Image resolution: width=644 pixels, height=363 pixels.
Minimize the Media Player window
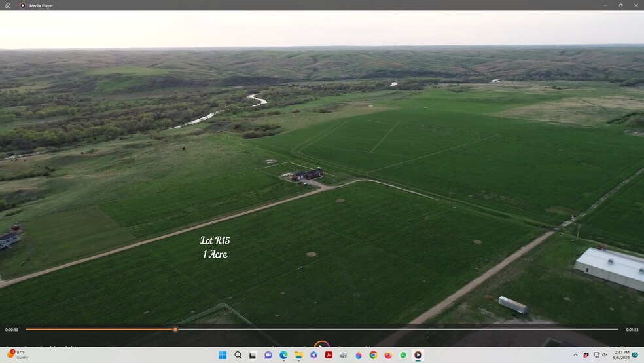[x=605, y=5]
